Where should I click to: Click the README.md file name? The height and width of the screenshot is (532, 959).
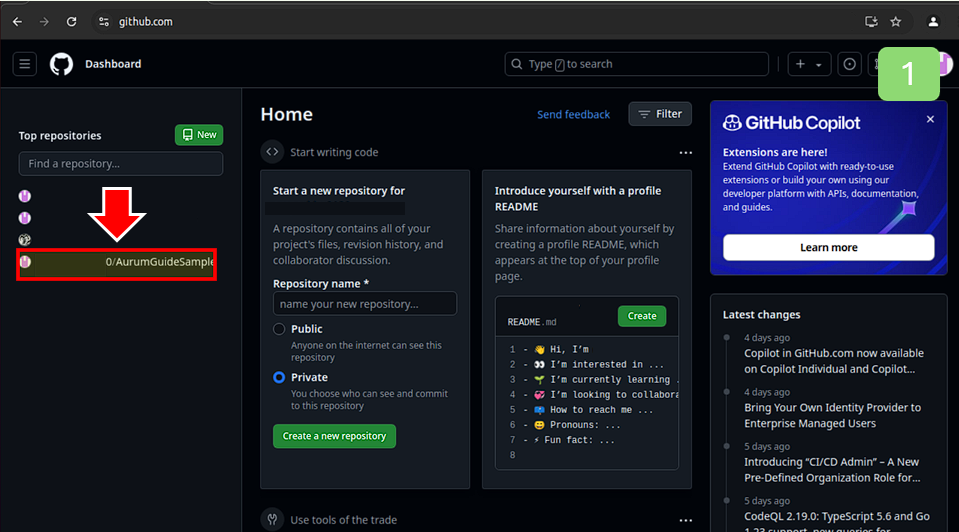[532, 322]
